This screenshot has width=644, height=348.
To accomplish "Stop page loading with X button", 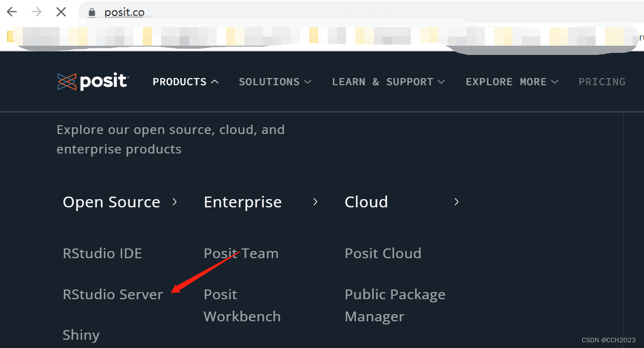I will pos(61,11).
